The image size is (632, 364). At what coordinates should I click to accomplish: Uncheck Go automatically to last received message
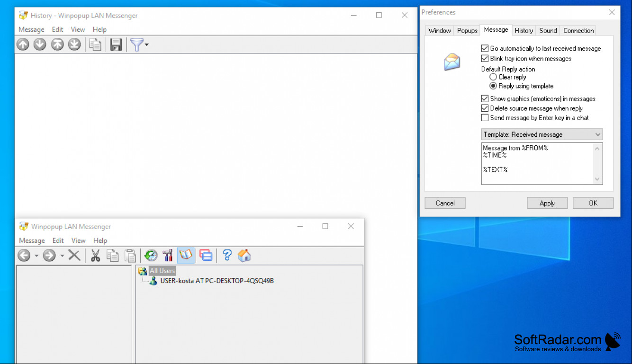point(485,48)
